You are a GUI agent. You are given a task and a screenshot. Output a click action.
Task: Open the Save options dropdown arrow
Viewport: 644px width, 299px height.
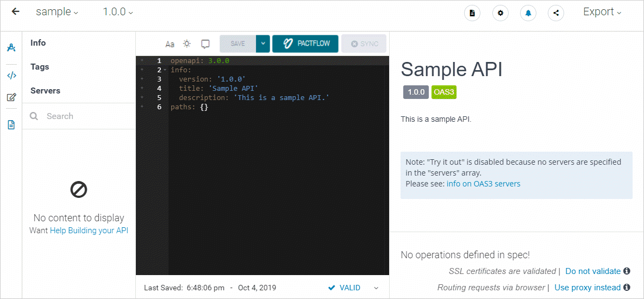click(263, 43)
